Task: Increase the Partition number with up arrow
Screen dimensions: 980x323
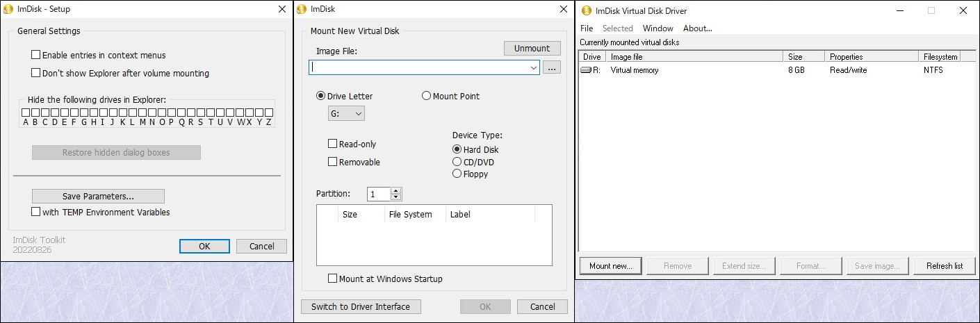Action: 396,191
